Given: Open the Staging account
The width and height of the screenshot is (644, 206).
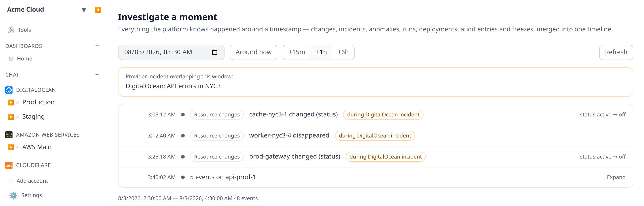Looking at the screenshot, I should click(33, 116).
